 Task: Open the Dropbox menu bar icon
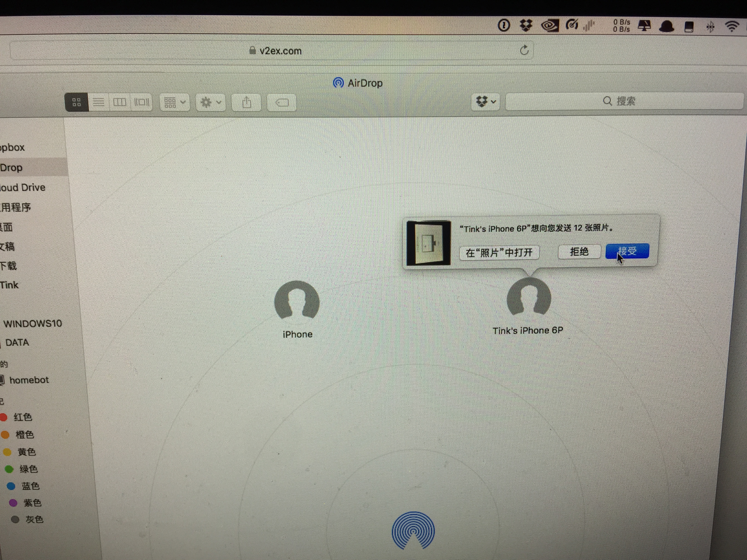525,25
